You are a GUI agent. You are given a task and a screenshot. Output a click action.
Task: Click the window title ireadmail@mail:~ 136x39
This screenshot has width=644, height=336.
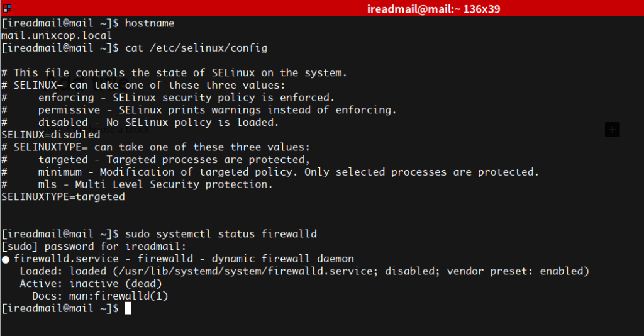click(433, 9)
